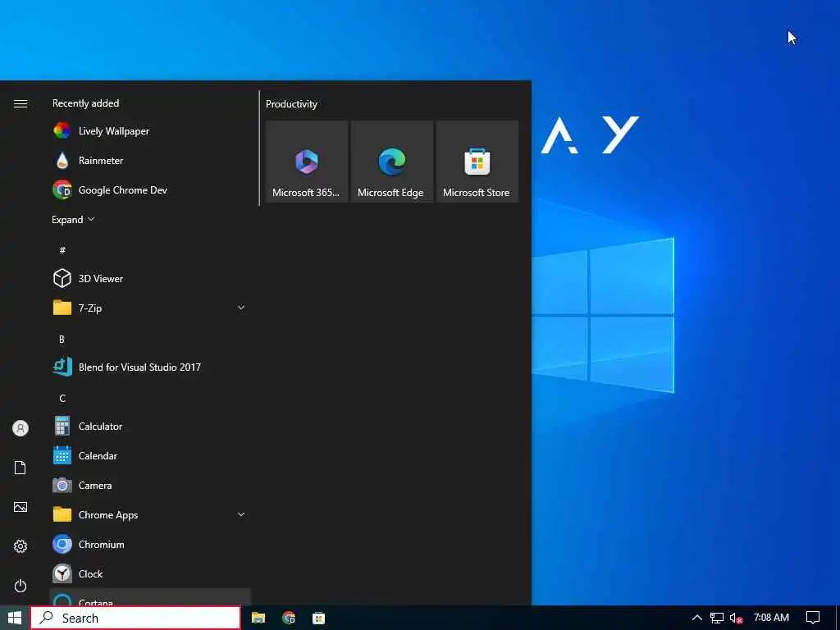Screen dimensions: 840x630
Task: Expand the 7-Zip folder chevron
Action: click(x=241, y=308)
